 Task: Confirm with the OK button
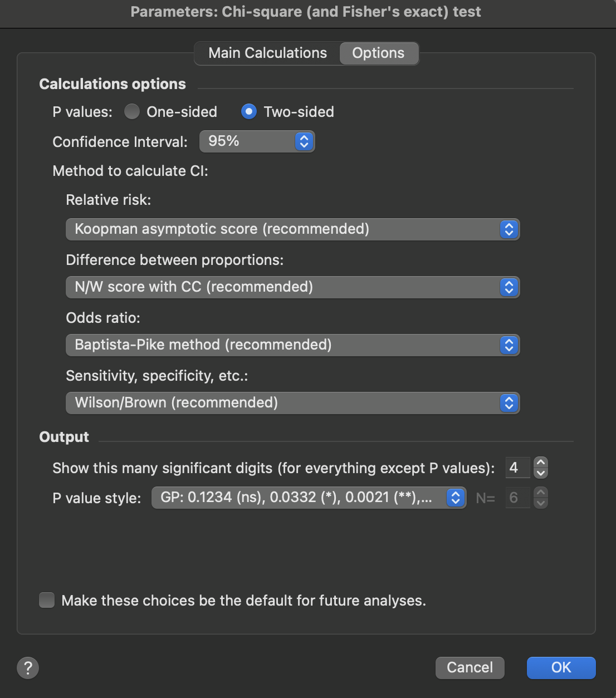coord(561,667)
